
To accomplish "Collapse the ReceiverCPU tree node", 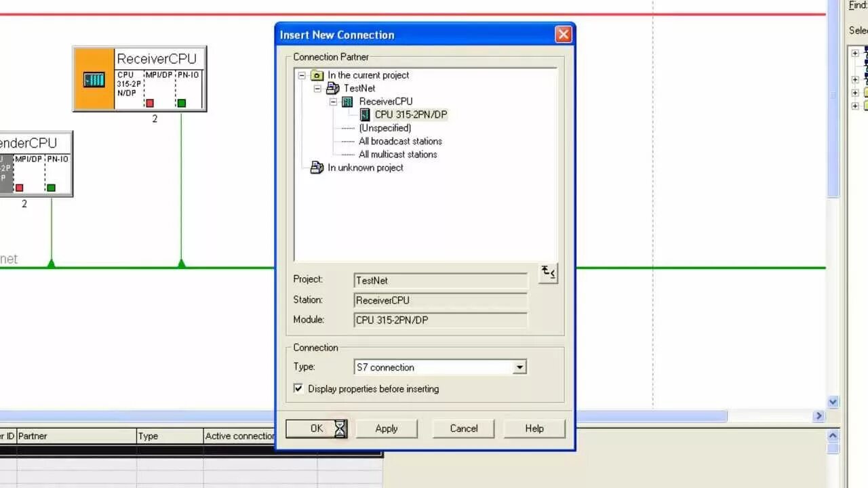I will coord(333,102).
